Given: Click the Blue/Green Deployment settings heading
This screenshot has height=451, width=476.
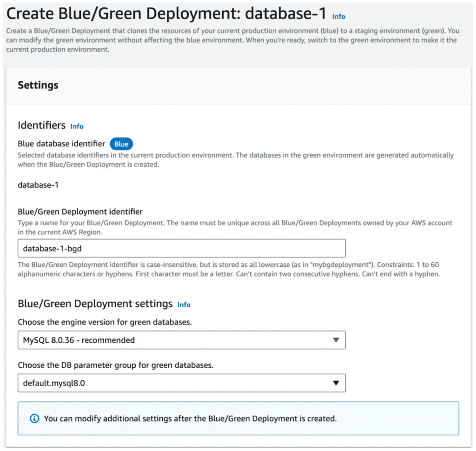Looking at the screenshot, I should coord(95,304).
